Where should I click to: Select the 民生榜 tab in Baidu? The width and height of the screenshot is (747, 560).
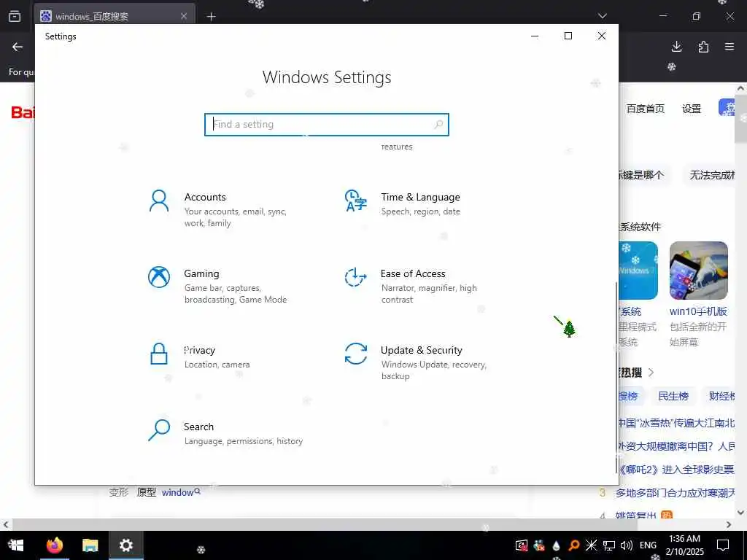point(673,396)
